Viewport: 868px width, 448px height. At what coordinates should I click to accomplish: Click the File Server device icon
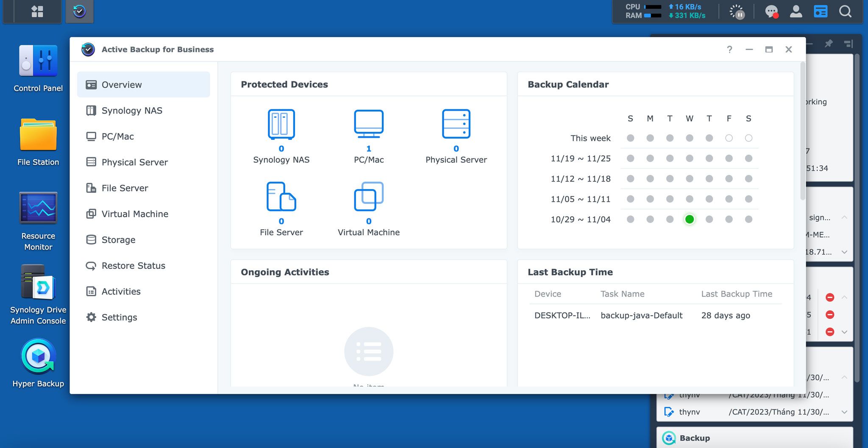(x=281, y=197)
